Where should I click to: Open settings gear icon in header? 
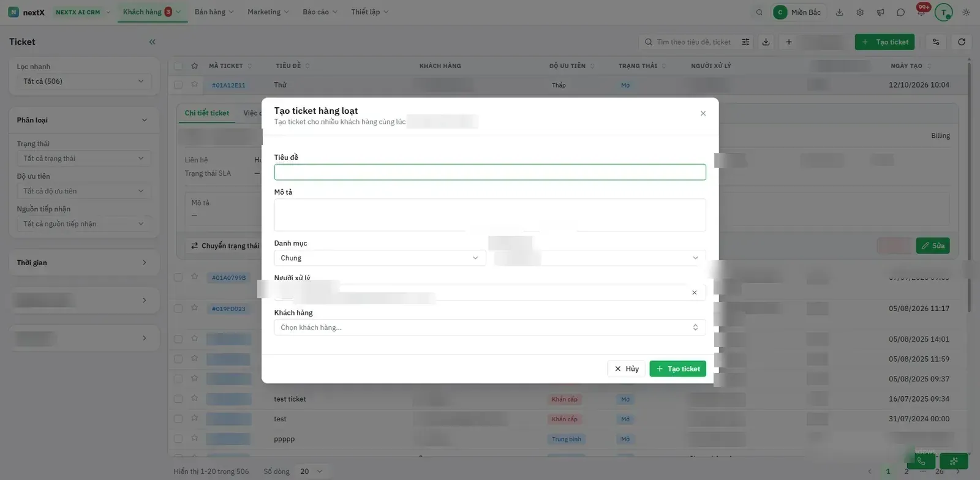pos(860,12)
